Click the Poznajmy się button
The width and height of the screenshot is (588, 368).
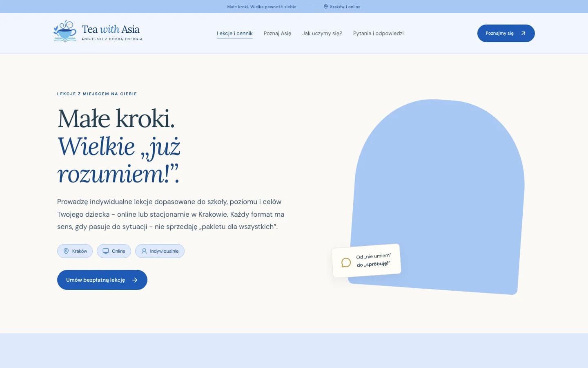[x=506, y=33]
